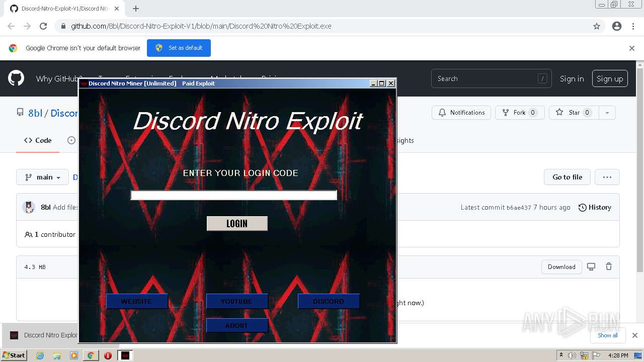This screenshot has height=362, width=644.
Task: Open the WEBSITE button in exploit window
Action: (x=136, y=301)
